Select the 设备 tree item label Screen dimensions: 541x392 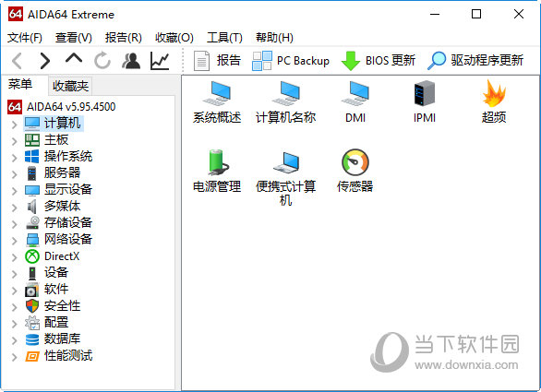coord(56,273)
